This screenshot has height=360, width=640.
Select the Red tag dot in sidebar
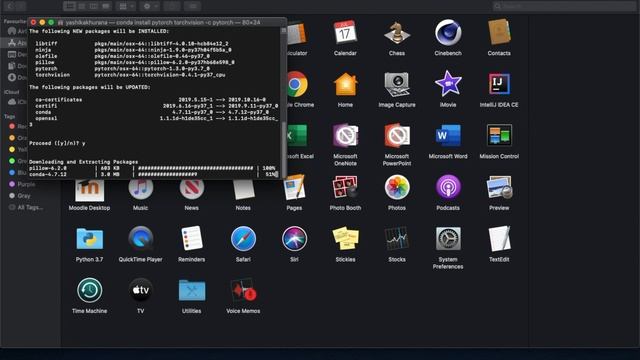click(12, 127)
